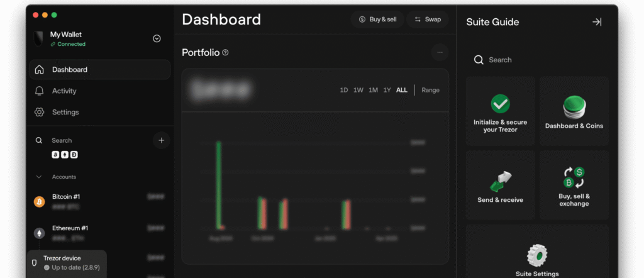Filter accounts by Bitcoin coin badge
Viewport: 644px width, 278px height.
pos(55,155)
